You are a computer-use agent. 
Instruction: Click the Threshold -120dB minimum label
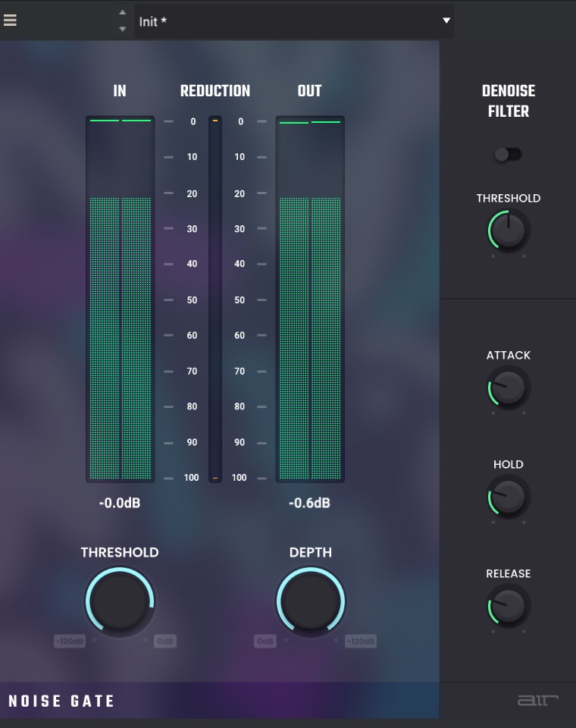[69, 642]
